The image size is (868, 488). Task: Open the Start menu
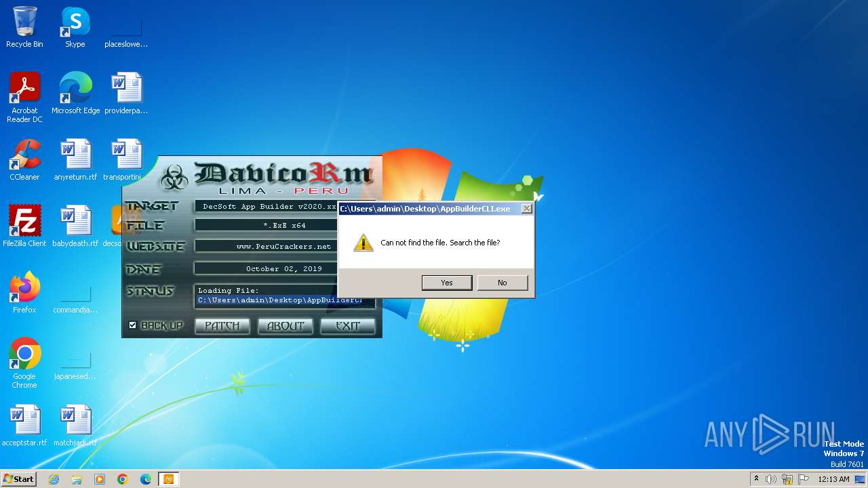coord(19,479)
